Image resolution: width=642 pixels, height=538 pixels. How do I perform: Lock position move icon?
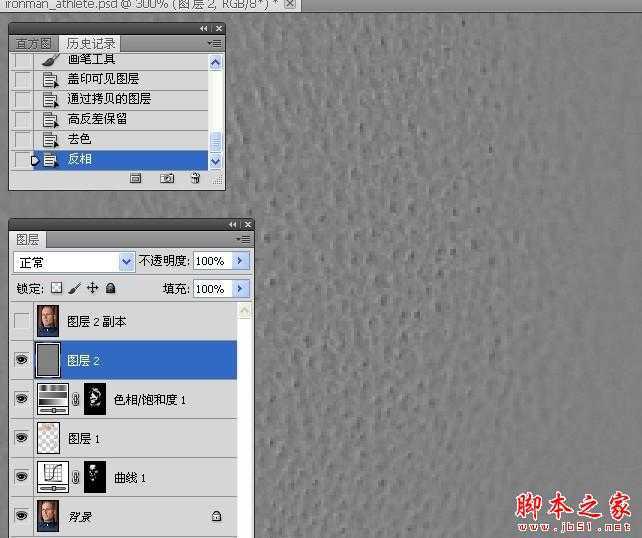coord(93,288)
